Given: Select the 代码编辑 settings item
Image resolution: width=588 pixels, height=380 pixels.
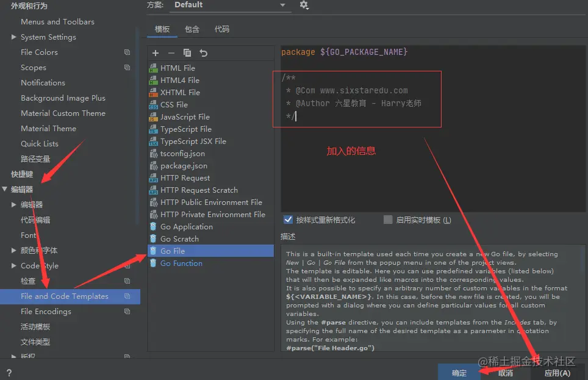Looking at the screenshot, I should [35, 220].
